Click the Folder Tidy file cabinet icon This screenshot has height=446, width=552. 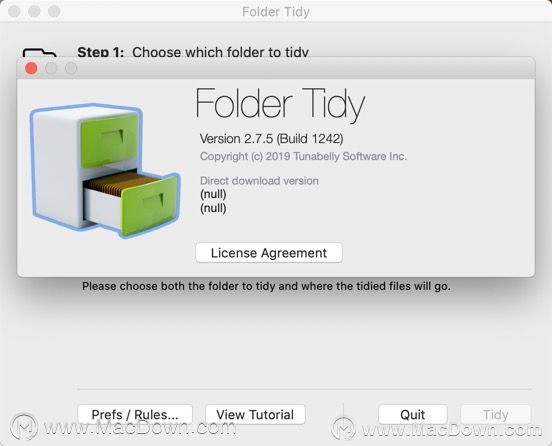pos(105,170)
